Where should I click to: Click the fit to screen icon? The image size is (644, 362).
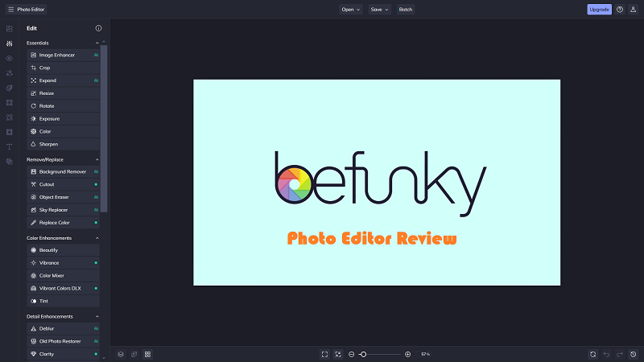325,354
